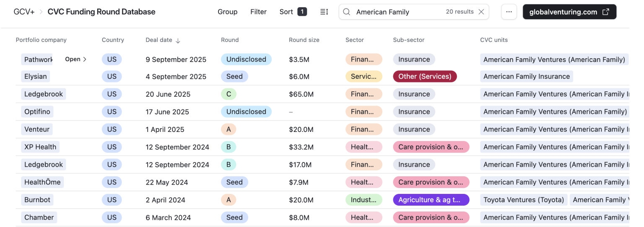Open the three-dot more options menu
The image size is (644, 227).
[509, 12]
